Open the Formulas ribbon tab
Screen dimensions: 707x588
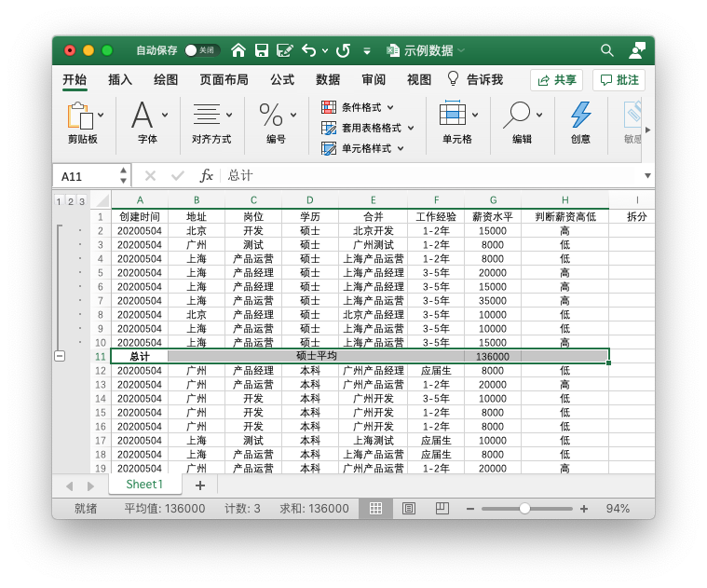pos(282,80)
